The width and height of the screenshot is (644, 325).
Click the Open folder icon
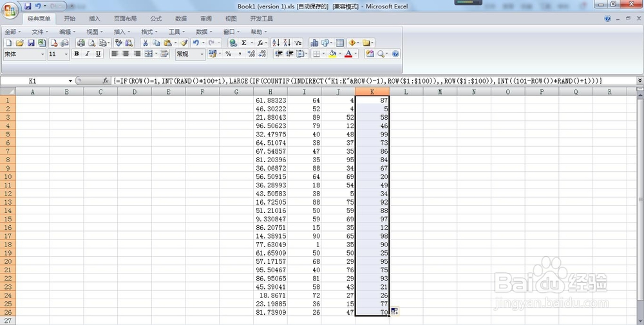click(x=20, y=42)
